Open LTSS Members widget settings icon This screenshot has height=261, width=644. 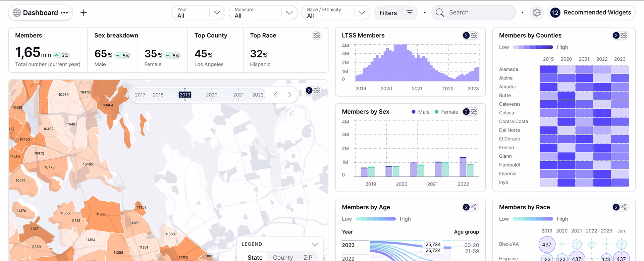[x=474, y=36]
